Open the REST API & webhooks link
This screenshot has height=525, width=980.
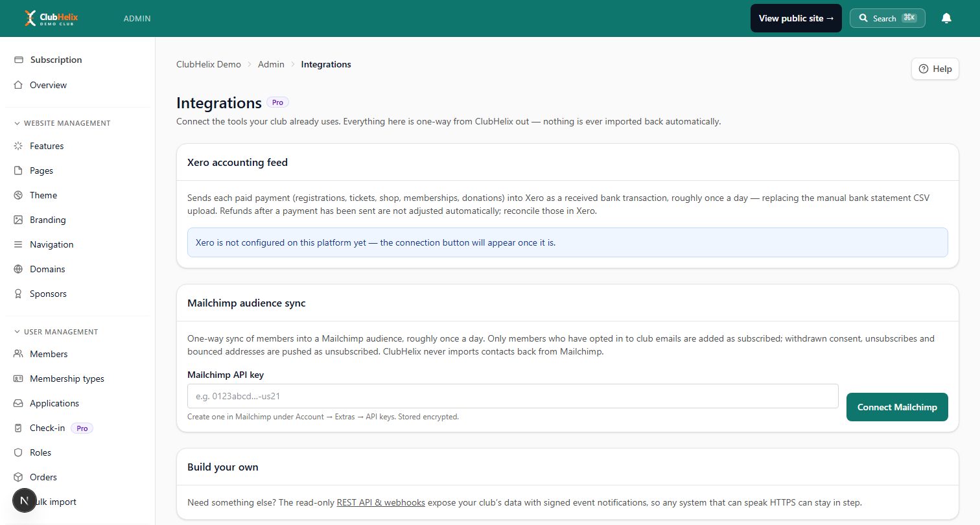coord(381,502)
